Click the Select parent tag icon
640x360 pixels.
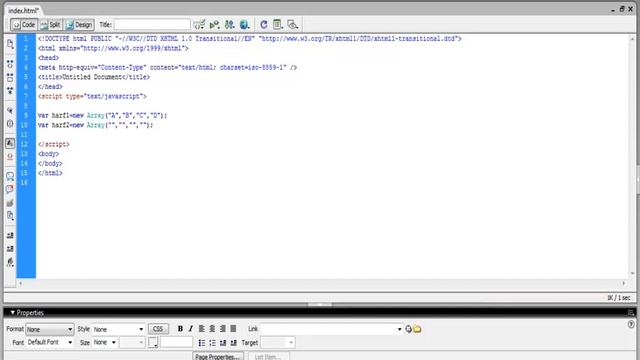[10, 110]
